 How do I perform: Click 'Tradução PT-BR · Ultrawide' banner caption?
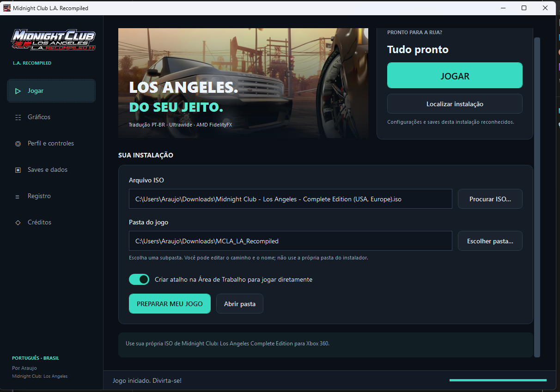point(181,125)
